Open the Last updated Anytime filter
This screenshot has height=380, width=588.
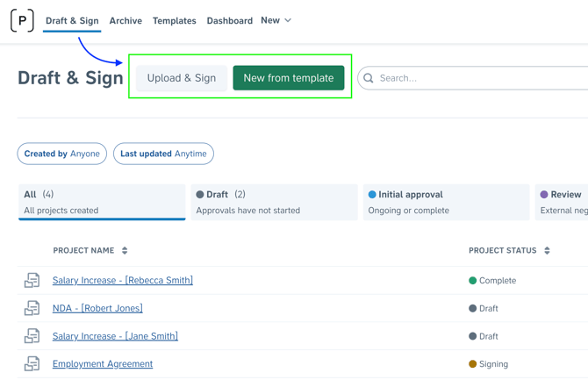point(163,154)
